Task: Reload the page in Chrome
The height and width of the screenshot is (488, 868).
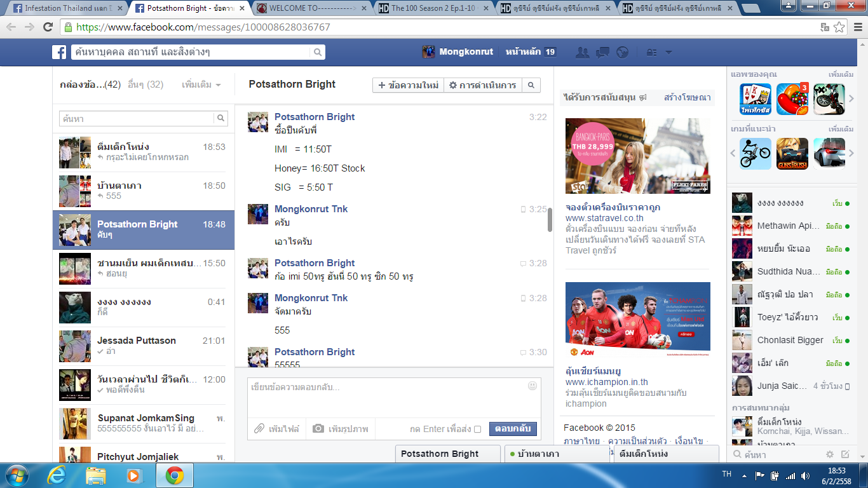Action: pyautogui.click(x=48, y=27)
